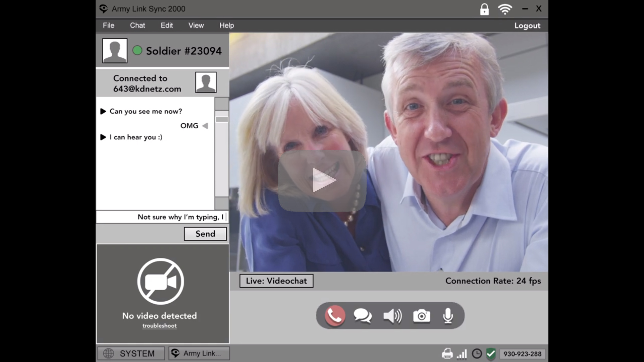
Task: Click the padlock icon in title bar
Action: (x=484, y=9)
